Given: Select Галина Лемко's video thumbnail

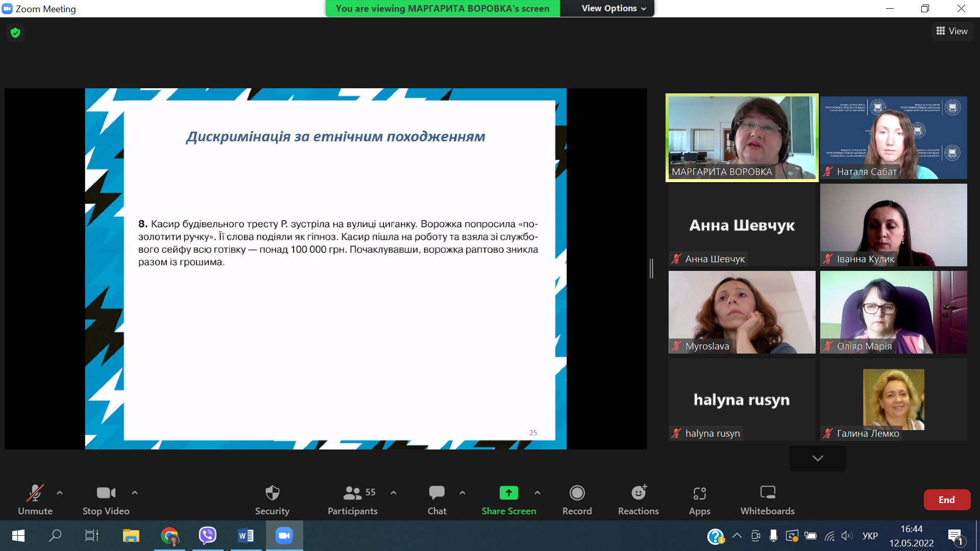Looking at the screenshot, I should 893,399.
